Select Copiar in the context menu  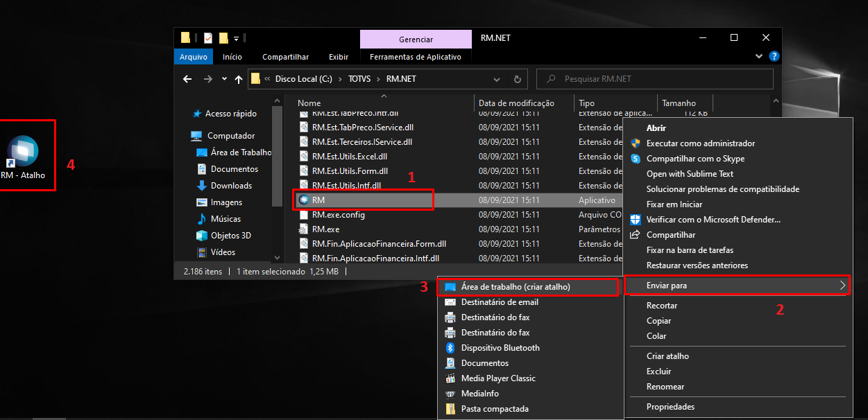click(659, 321)
